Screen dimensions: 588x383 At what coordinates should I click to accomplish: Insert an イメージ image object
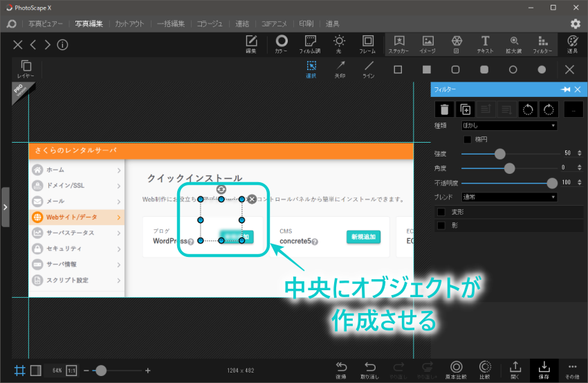(428, 44)
